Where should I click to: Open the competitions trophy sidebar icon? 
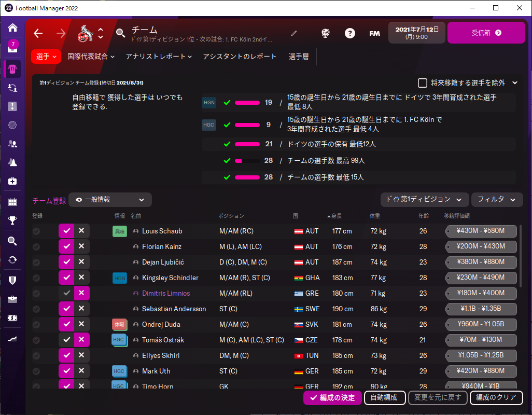[x=12, y=220]
